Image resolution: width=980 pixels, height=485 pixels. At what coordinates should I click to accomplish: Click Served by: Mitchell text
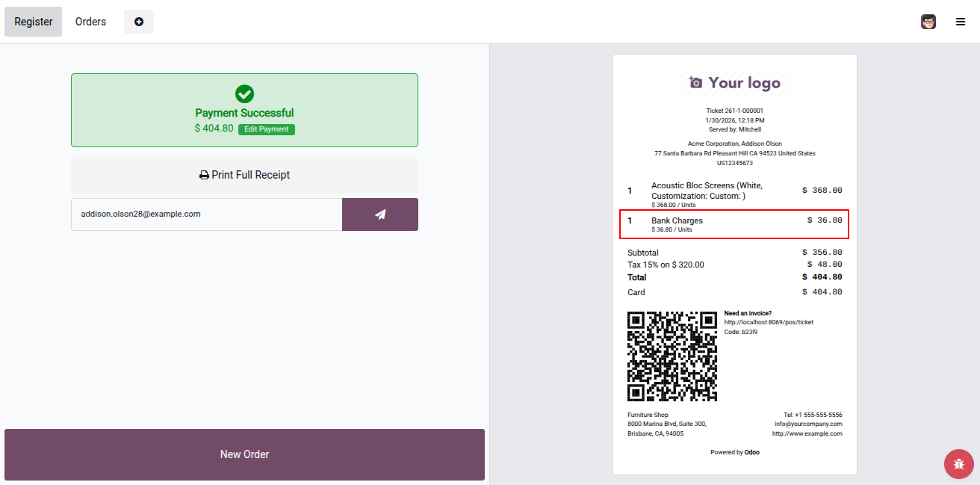(735, 129)
